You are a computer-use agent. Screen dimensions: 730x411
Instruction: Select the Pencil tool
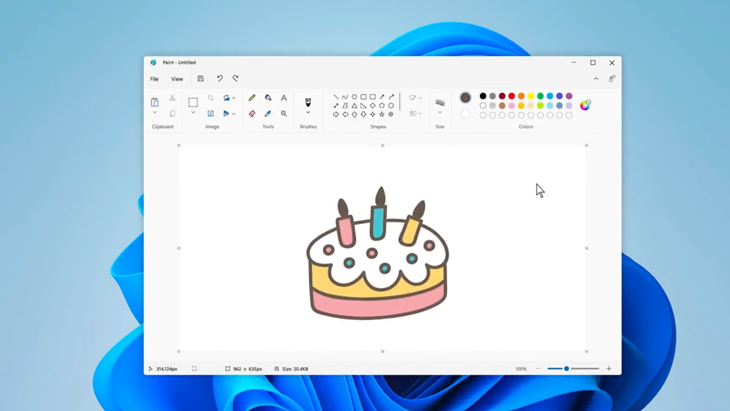[252, 98]
